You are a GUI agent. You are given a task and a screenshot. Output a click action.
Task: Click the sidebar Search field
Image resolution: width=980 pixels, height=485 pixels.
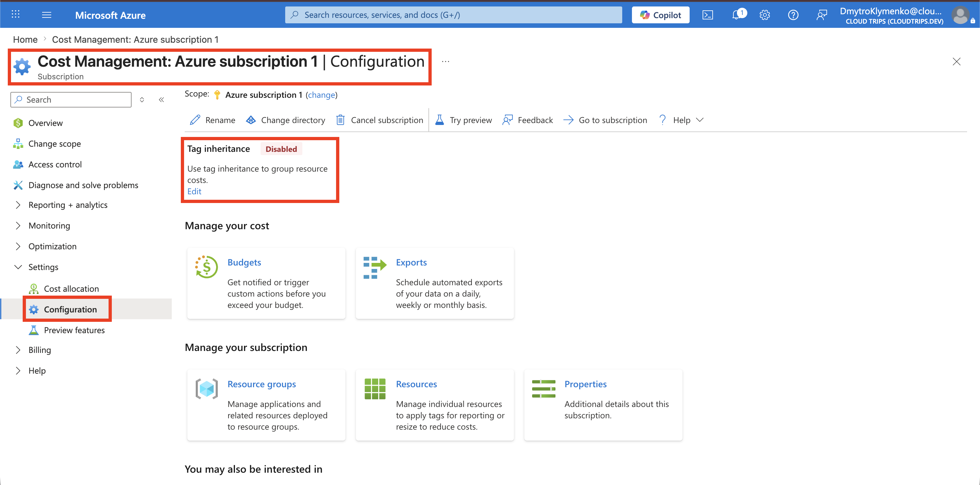pos(71,100)
